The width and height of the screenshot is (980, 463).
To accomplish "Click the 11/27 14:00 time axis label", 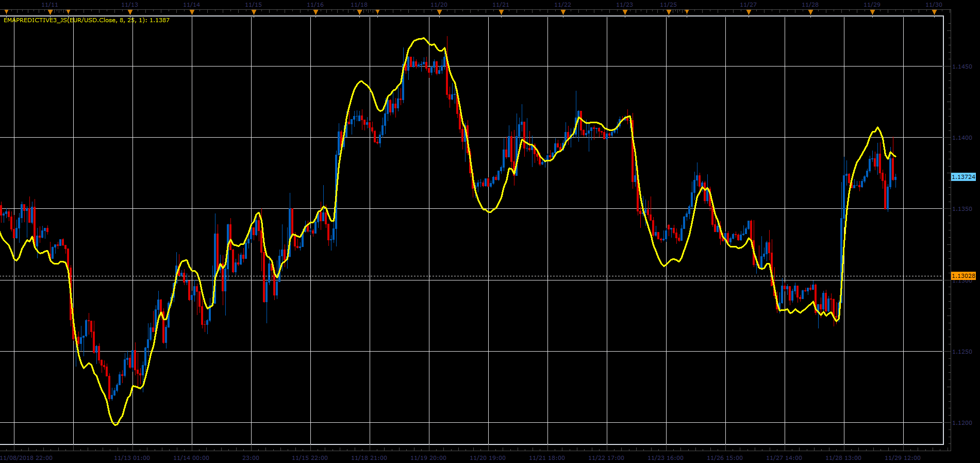I will tap(784, 458).
